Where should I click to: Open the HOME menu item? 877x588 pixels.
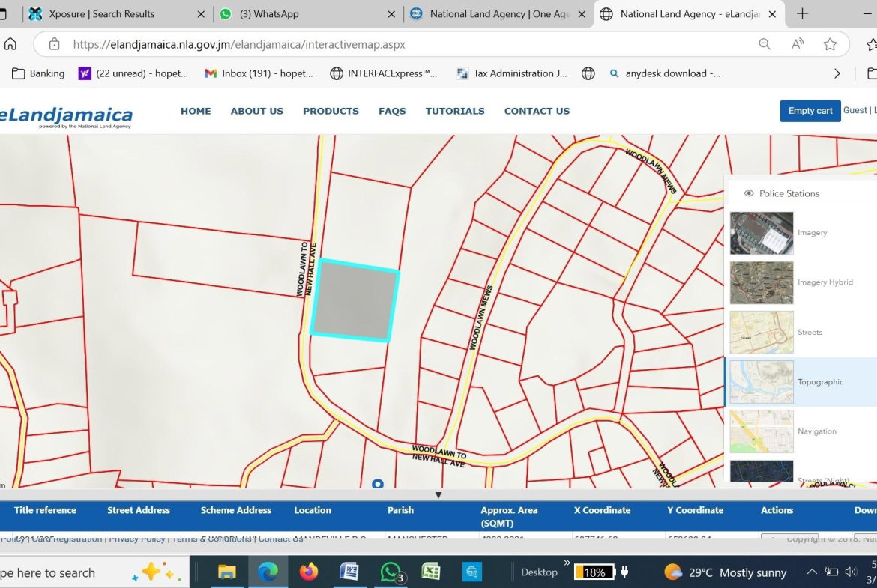coord(196,111)
